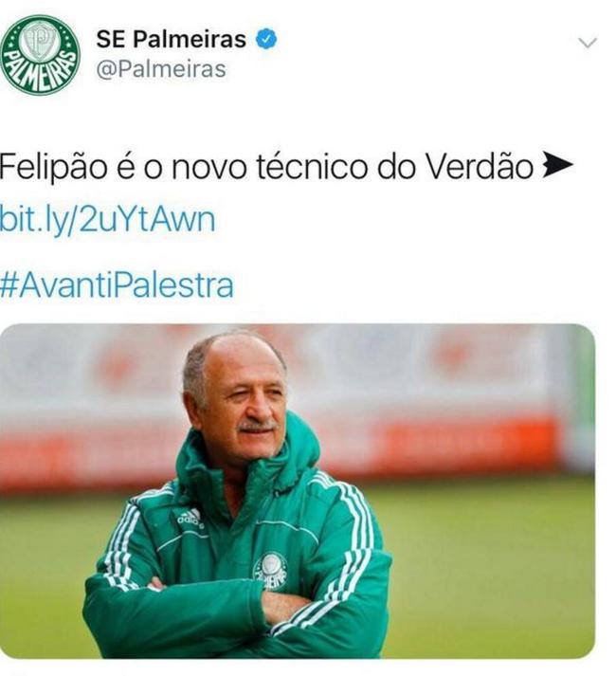Expand the tweet options chevron
The image size is (616, 676).
coord(588,43)
